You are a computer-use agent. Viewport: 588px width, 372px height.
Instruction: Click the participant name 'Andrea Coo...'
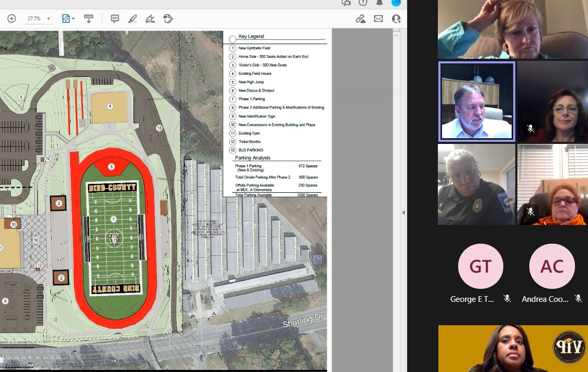click(x=545, y=299)
